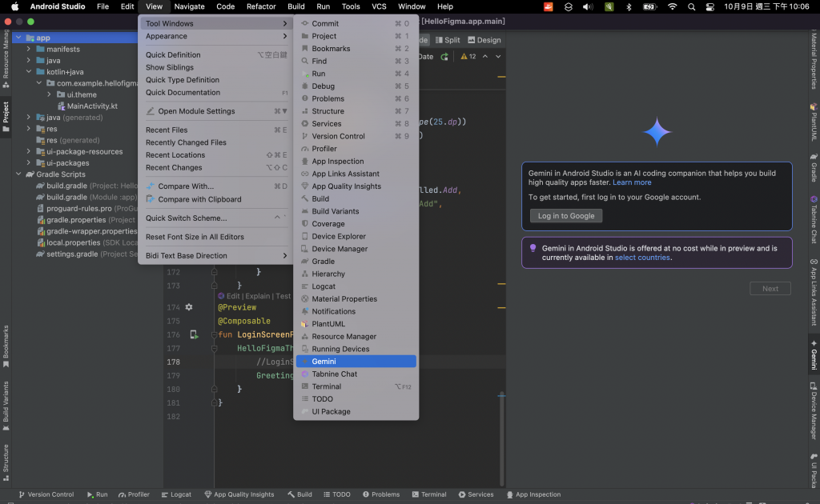820x504 pixels.
Task: Click the Services icon in bottom bar
Action: [x=462, y=494]
